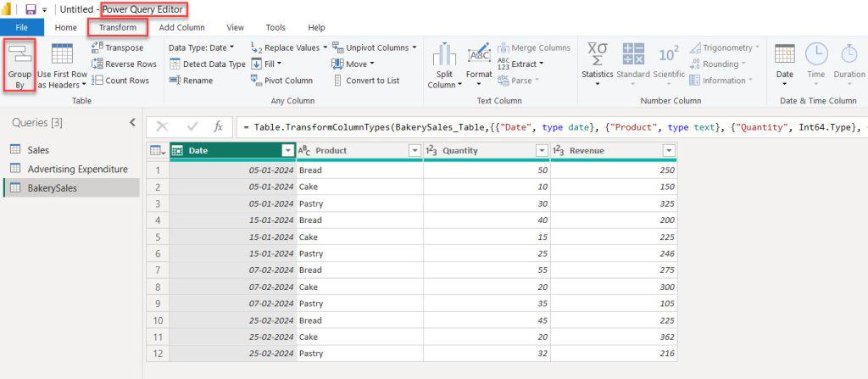Open the Data Type: Date dropdown

[x=202, y=47]
